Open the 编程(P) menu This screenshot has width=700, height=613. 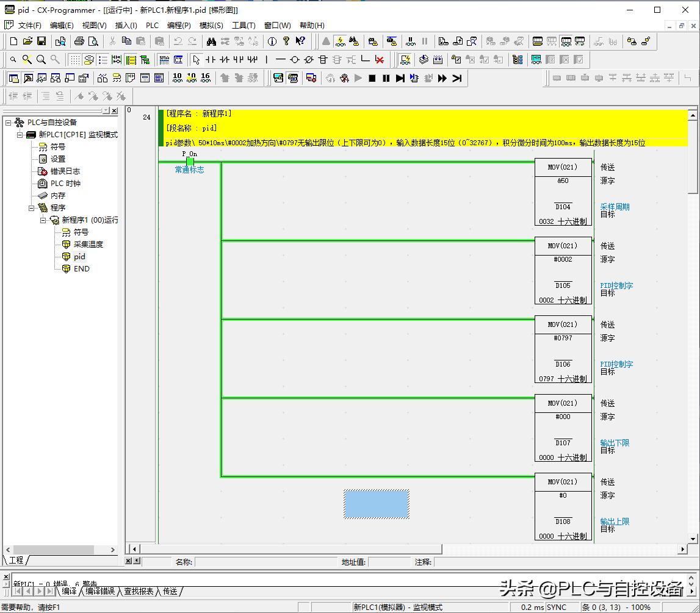click(179, 26)
